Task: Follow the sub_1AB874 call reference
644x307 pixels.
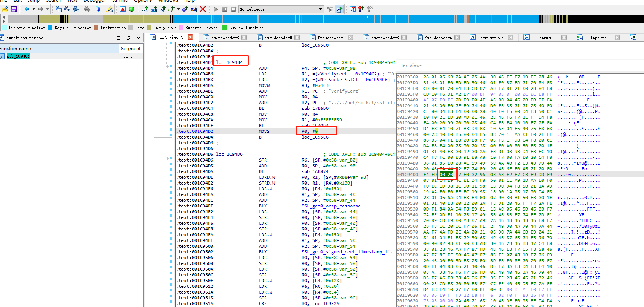Action: pos(315,171)
